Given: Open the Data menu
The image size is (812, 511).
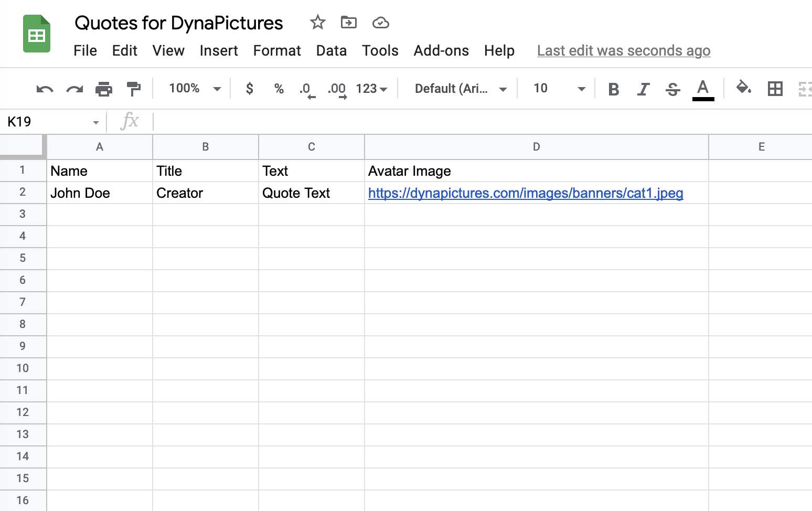Looking at the screenshot, I should (x=332, y=50).
